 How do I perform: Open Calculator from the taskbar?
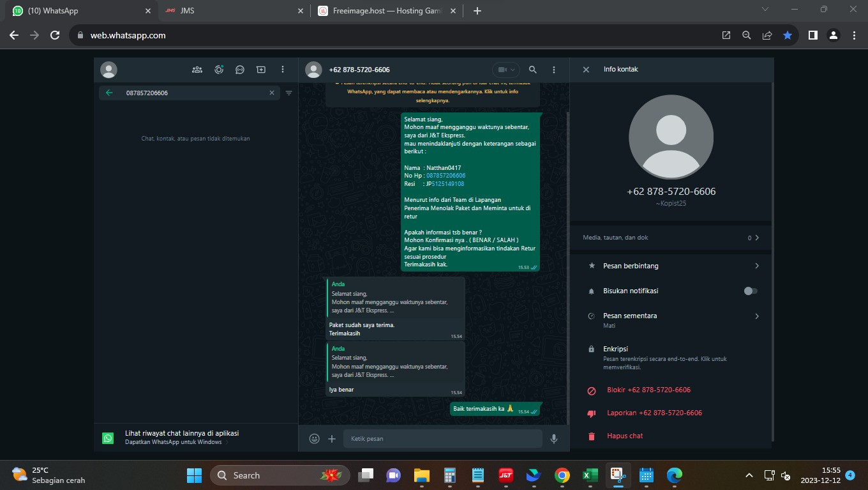(x=449, y=475)
